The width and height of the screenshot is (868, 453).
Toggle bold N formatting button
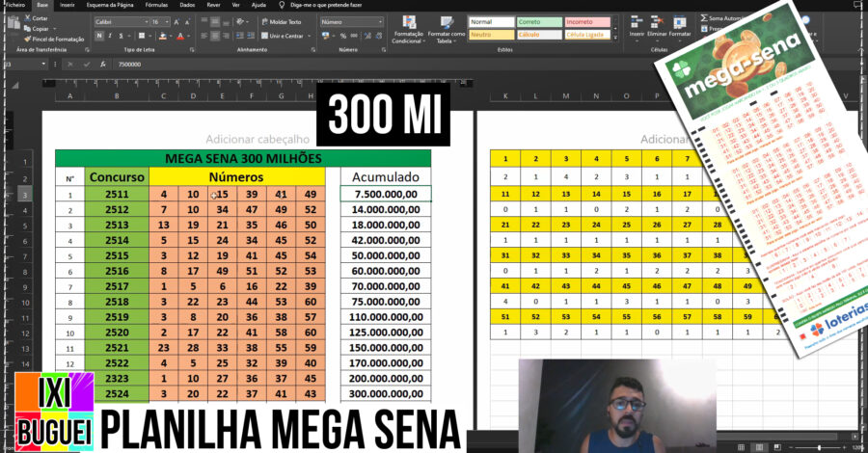pos(99,36)
